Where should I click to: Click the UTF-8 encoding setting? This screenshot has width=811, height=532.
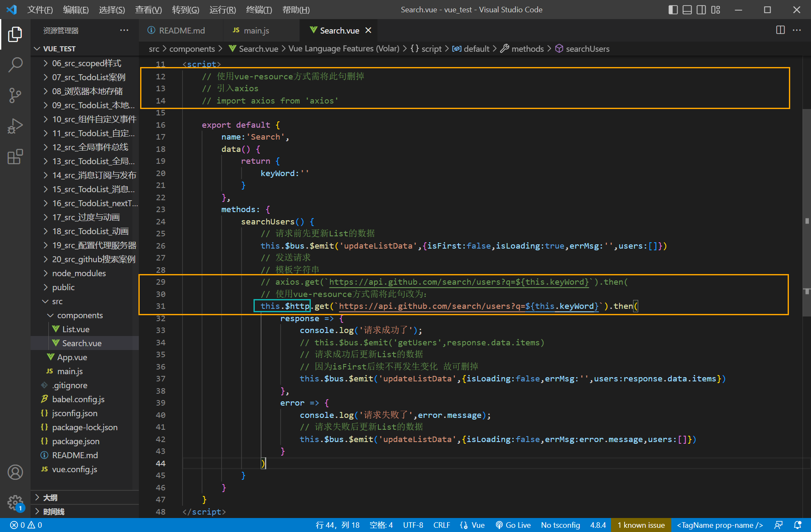[413, 525]
